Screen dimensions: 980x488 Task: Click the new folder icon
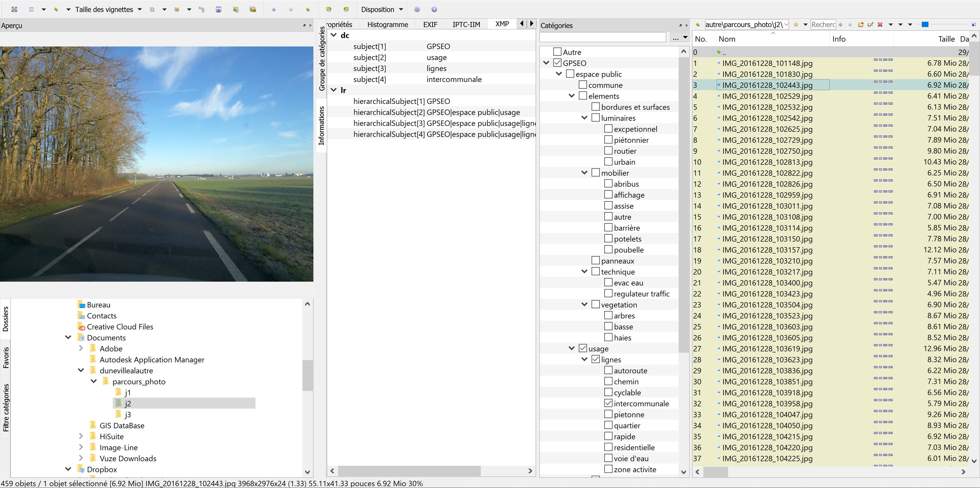click(x=861, y=25)
